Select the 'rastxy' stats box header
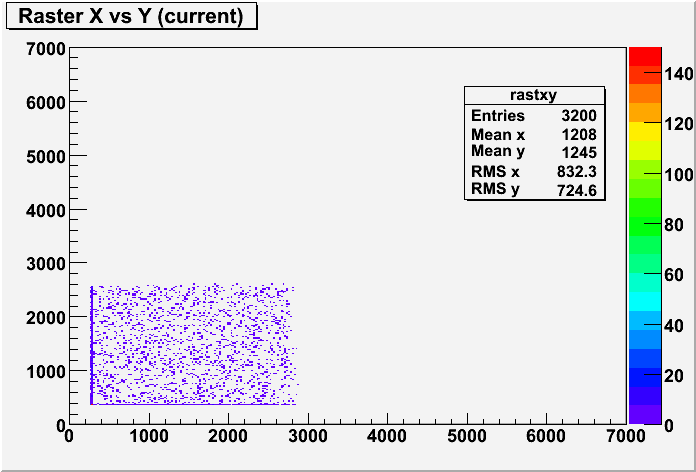This screenshot has height=472, width=696. coord(534,95)
